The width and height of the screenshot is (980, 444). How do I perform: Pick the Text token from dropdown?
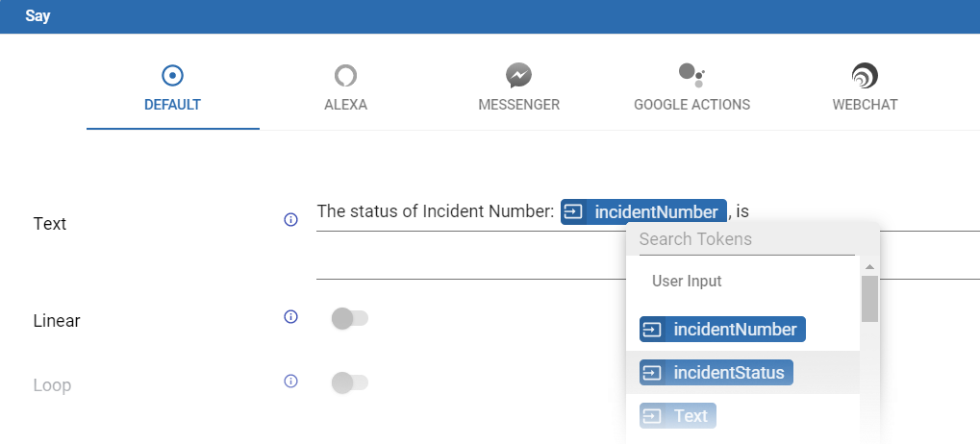tap(678, 415)
